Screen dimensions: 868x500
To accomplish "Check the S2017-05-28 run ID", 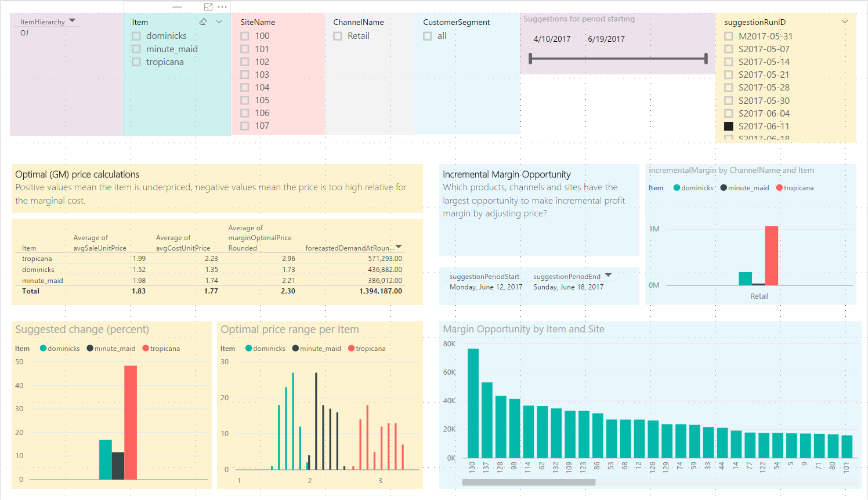I will point(729,88).
